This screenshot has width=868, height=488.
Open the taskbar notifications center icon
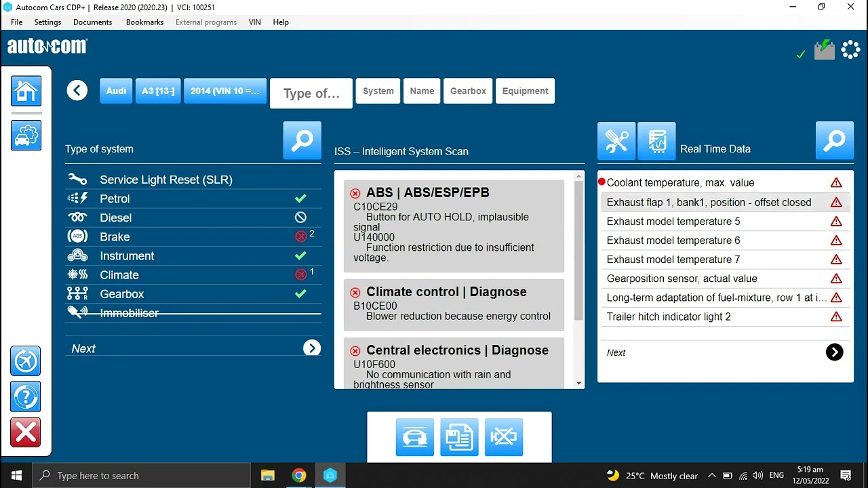point(846,475)
